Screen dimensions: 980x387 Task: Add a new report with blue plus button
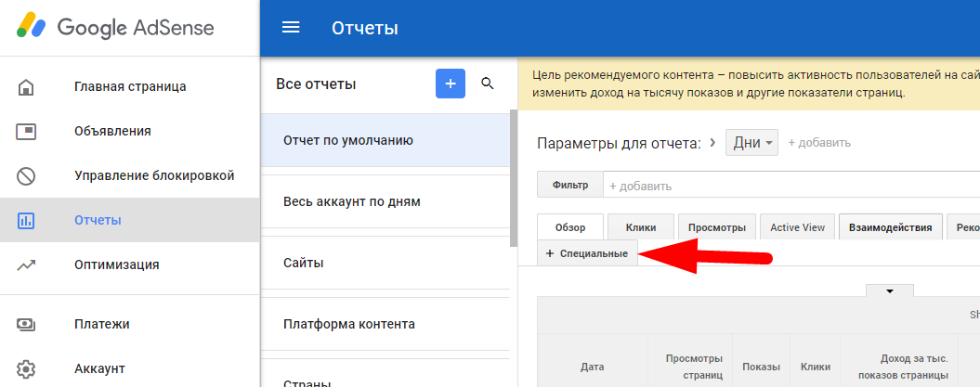click(x=450, y=84)
